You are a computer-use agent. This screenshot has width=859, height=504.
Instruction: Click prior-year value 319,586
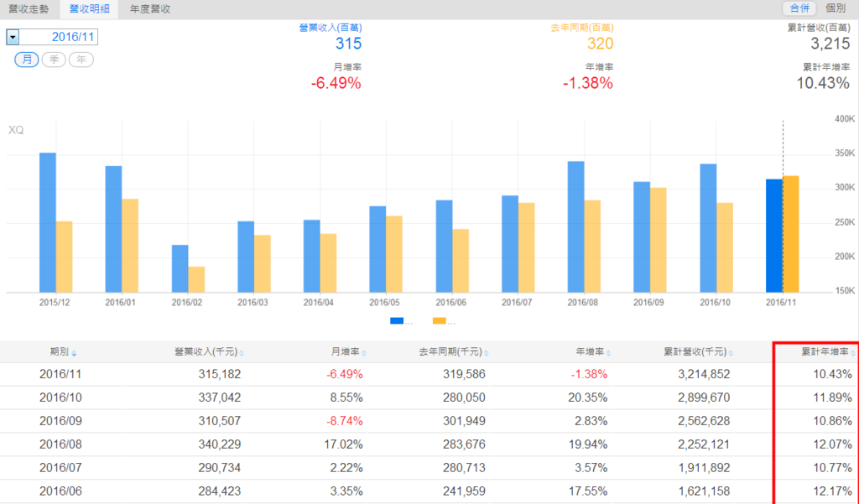[x=464, y=374]
